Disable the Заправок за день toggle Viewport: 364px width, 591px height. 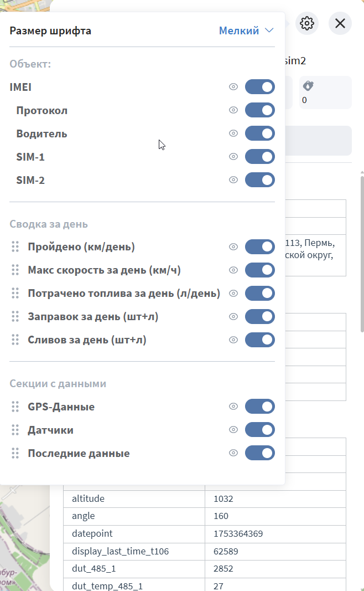pos(259,316)
